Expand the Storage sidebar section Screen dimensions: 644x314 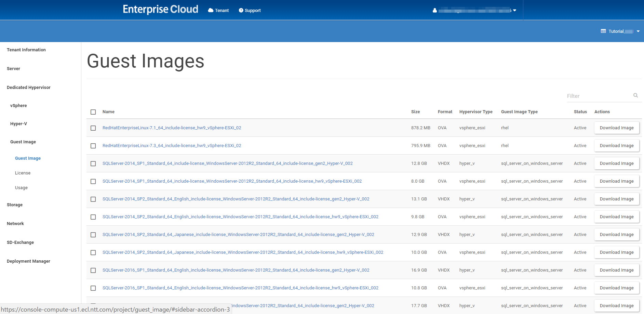pos(15,205)
